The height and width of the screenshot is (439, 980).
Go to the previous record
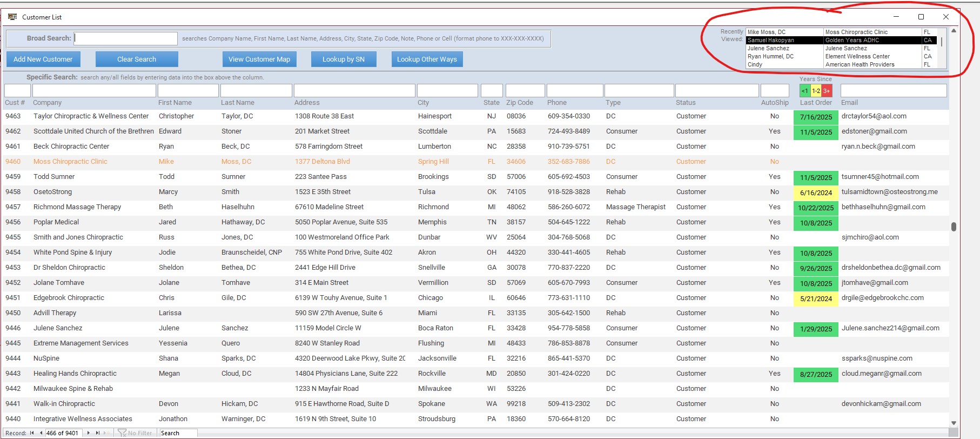(x=41, y=433)
